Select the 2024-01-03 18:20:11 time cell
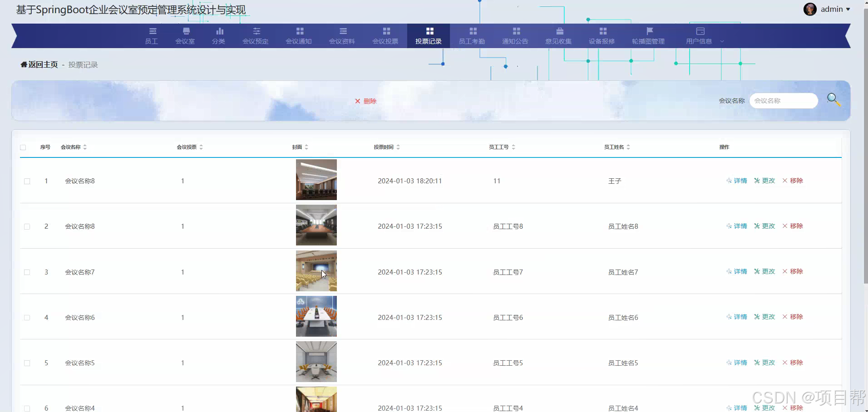 point(410,181)
